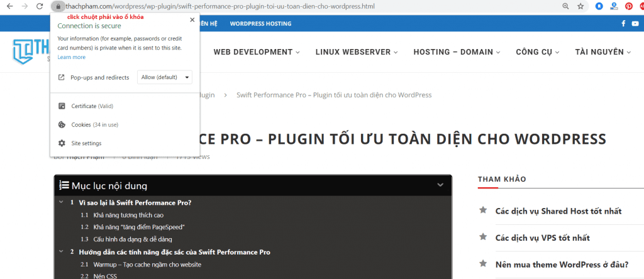This screenshot has width=644, height=279.
Task: Open the YouTube icon in the blue header
Action: click(635, 24)
